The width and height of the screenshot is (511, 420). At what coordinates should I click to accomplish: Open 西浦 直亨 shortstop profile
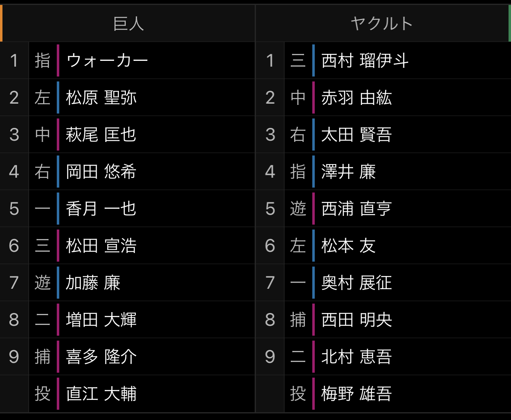383,209
